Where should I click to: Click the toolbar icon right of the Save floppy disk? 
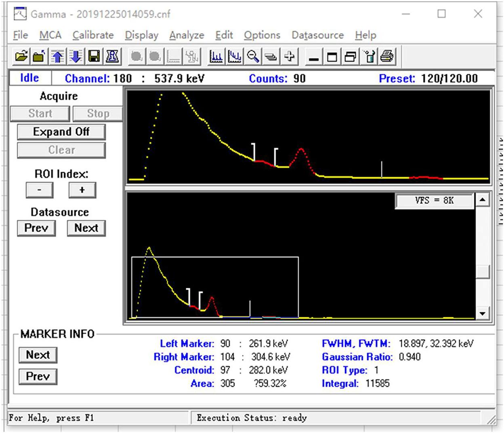[112, 56]
